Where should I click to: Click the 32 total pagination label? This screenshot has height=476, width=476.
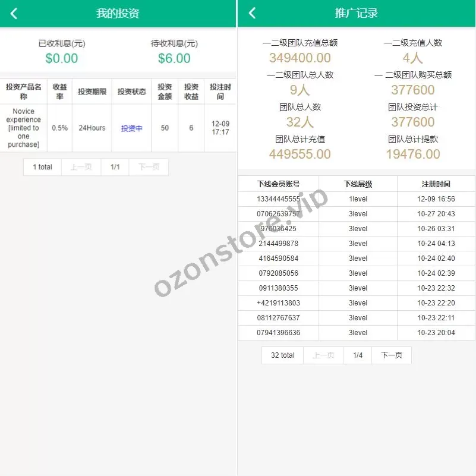[x=282, y=355]
